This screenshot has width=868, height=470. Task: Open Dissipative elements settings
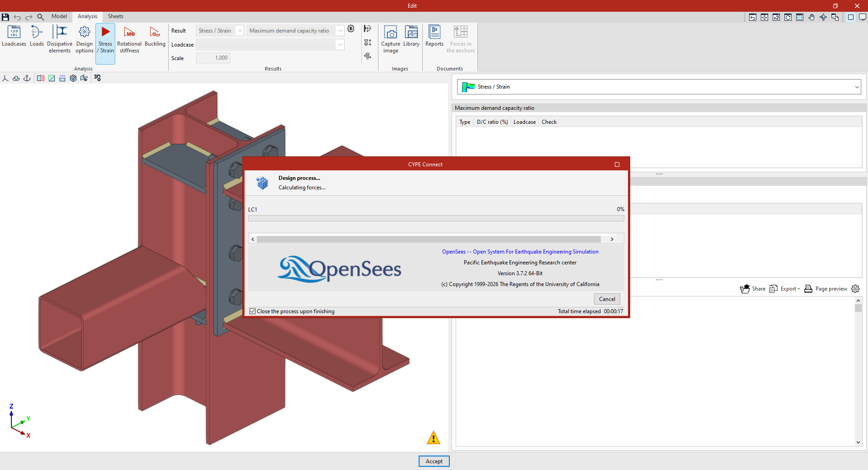(60, 39)
